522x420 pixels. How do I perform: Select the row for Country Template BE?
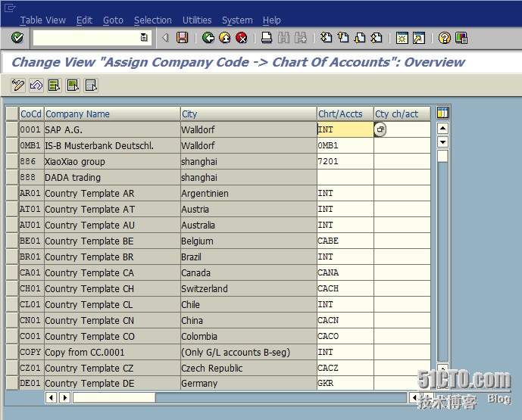coord(12,241)
